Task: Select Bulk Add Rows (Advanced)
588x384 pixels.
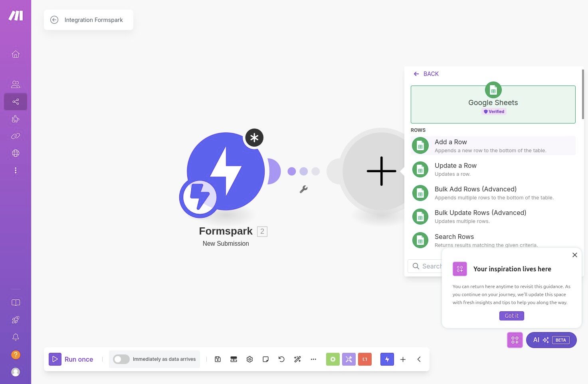Action: click(x=493, y=193)
